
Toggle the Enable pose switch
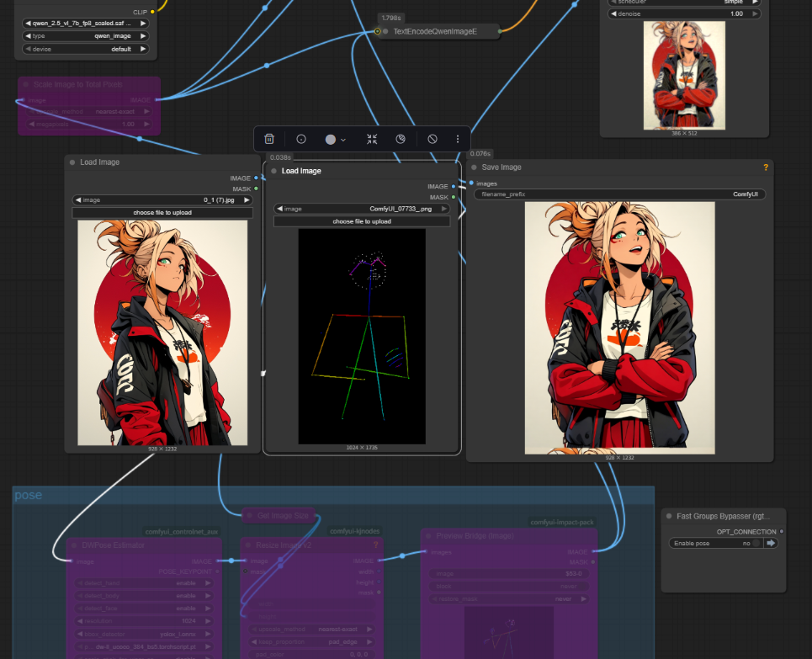coord(756,544)
